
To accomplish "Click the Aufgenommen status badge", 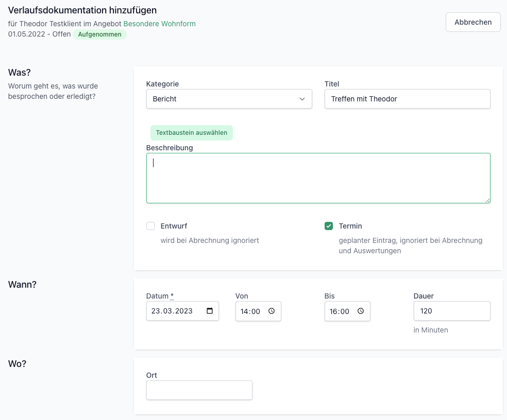I will pos(99,34).
